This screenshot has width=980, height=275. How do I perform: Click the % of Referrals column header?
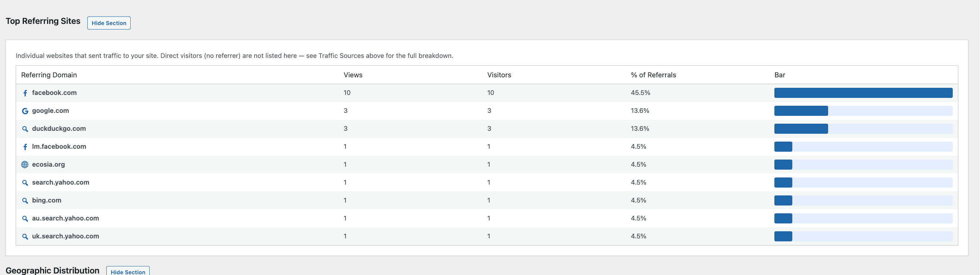click(x=653, y=75)
